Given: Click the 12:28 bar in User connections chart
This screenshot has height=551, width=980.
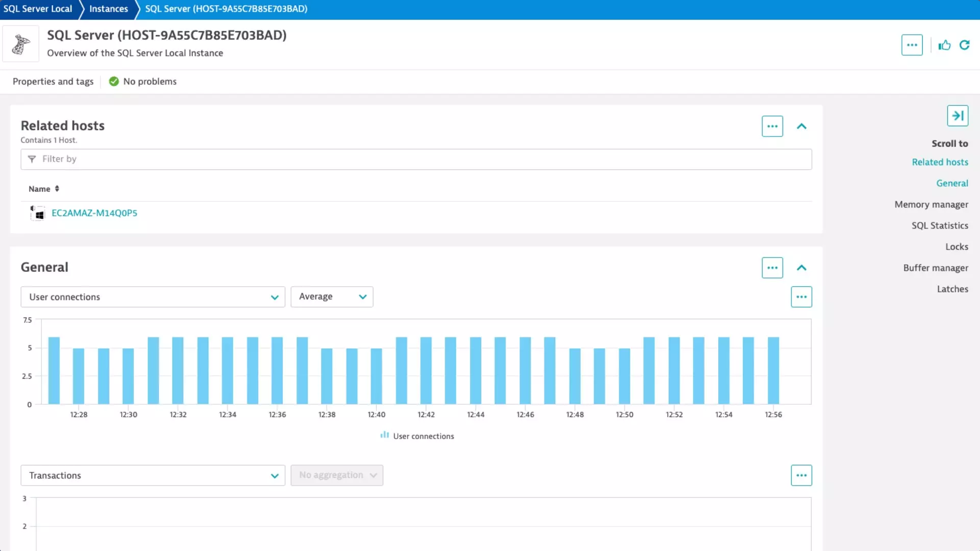Looking at the screenshot, I should [x=78, y=376].
